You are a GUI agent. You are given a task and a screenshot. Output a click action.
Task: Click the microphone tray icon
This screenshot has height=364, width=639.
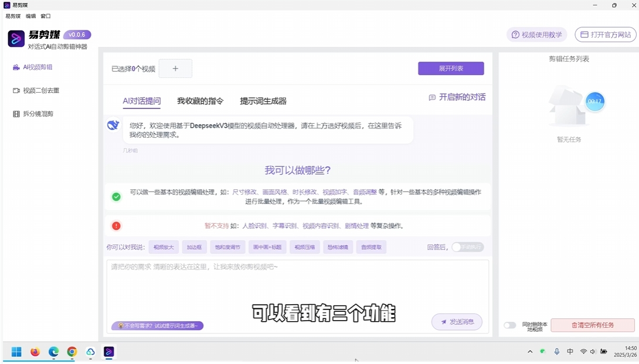tap(557, 351)
